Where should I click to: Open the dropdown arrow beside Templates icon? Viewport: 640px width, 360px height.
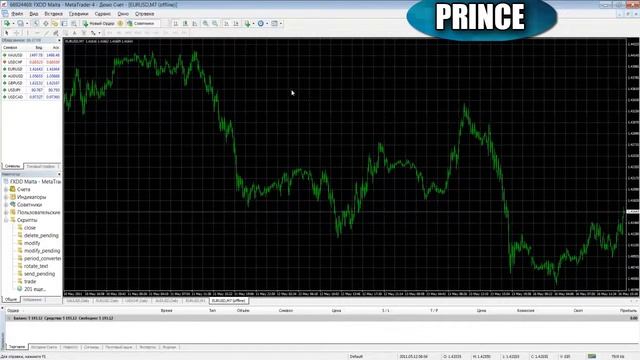point(281,24)
